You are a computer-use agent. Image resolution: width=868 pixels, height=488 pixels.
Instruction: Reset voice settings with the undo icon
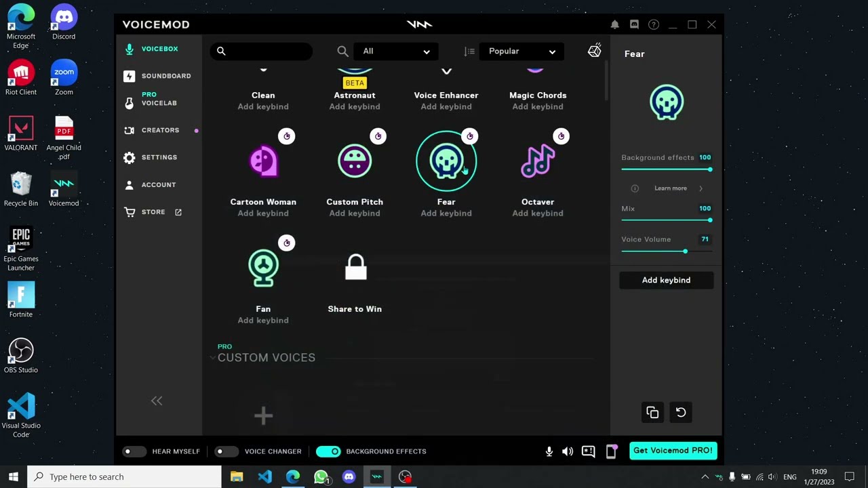pos(681,412)
